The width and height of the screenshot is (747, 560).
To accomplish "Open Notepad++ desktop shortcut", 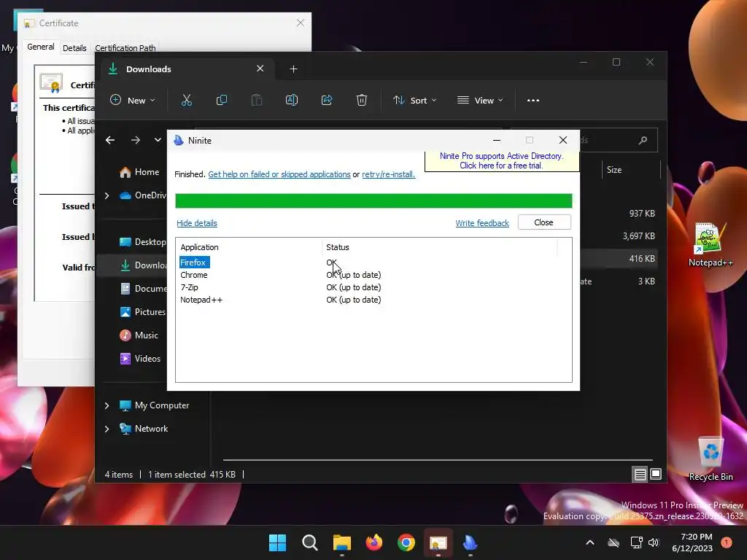I will [711, 244].
